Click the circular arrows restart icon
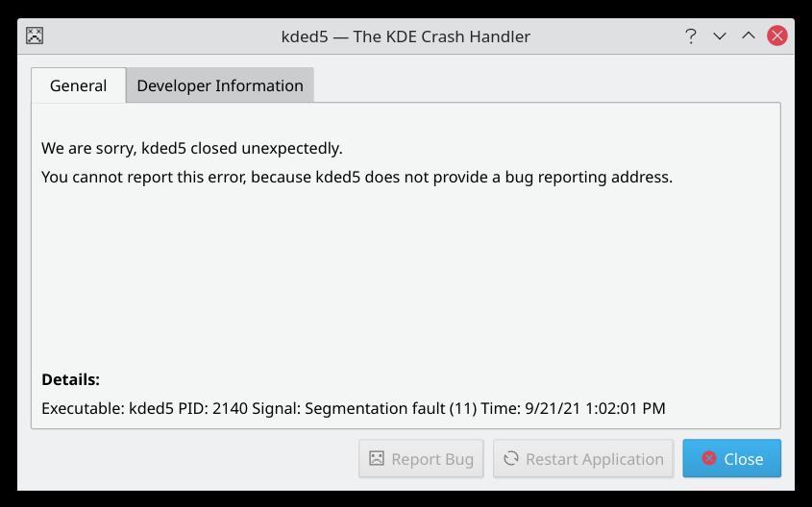The height and width of the screenshot is (507, 812). coord(511,459)
